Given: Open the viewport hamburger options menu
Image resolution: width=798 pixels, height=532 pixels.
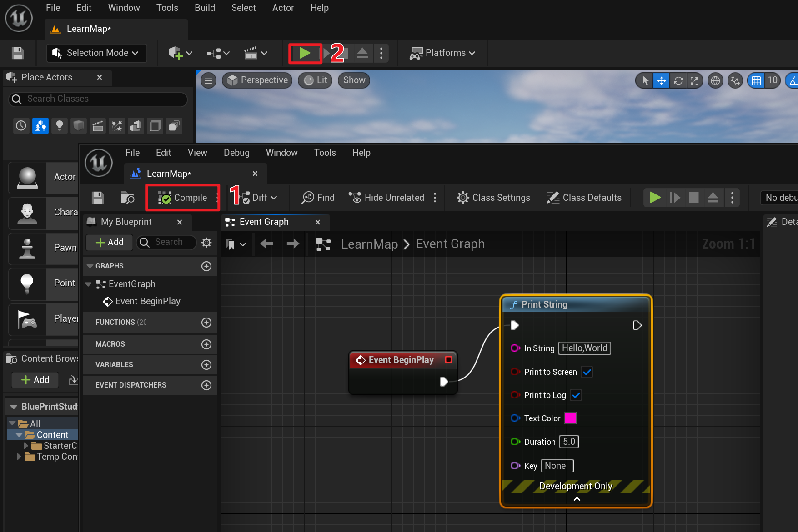Looking at the screenshot, I should coord(208,80).
